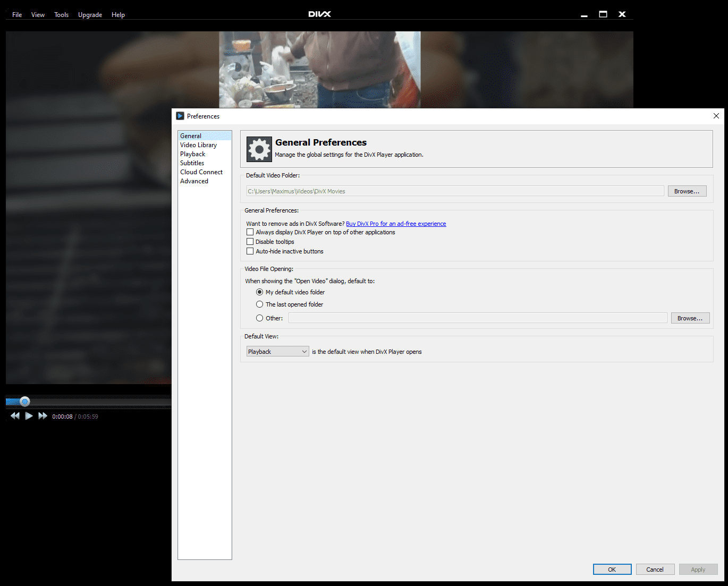
Task: Enable always display DivX Player on top
Action: click(250, 232)
